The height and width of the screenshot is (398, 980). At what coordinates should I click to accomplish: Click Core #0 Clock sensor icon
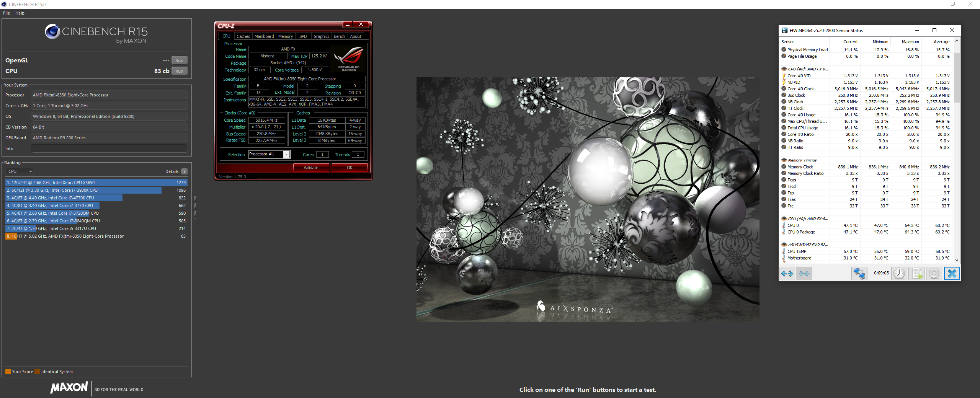(x=784, y=89)
